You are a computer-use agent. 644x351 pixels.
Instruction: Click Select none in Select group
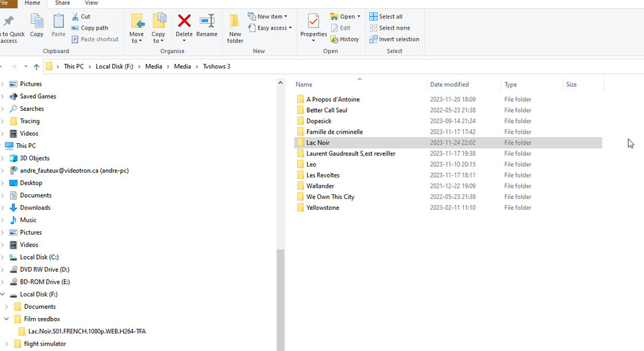tap(389, 28)
